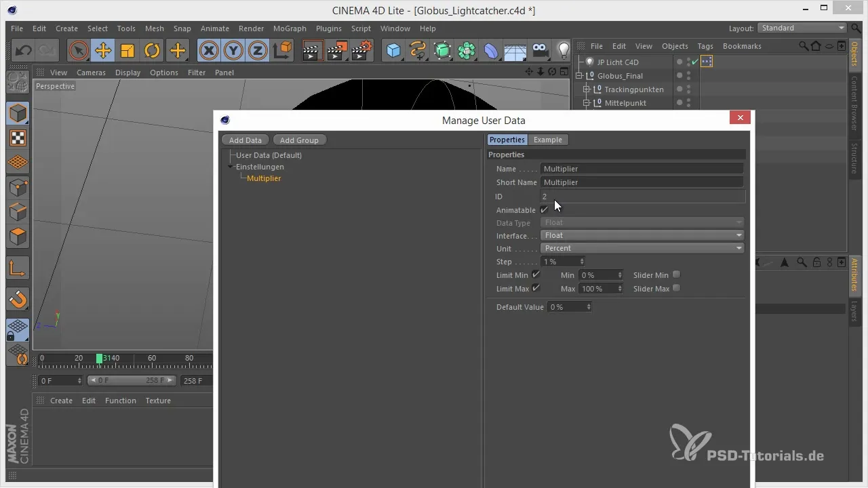Screen dimensions: 868x488
Task: Click Render View clapperboard icon
Action: click(x=312, y=50)
